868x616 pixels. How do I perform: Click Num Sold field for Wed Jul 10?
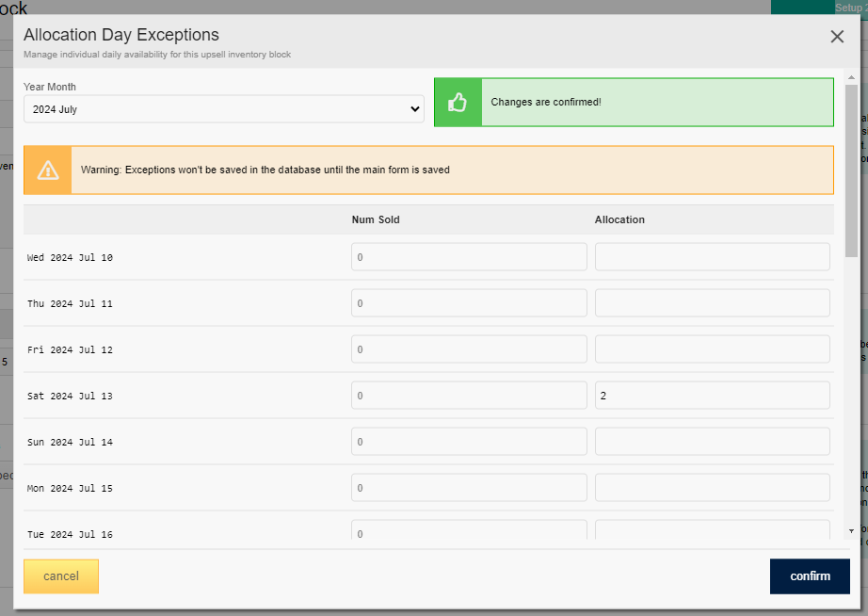tap(469, 257)
